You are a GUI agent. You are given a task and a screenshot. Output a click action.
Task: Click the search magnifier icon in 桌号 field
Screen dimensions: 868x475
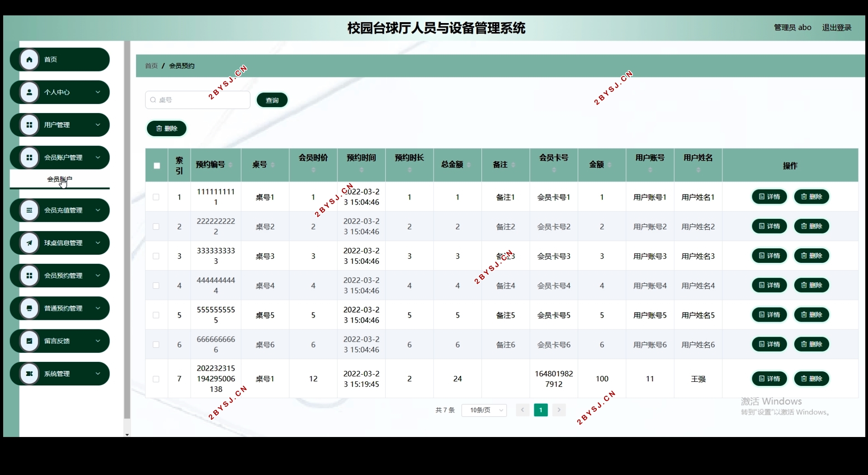[153, 100]
